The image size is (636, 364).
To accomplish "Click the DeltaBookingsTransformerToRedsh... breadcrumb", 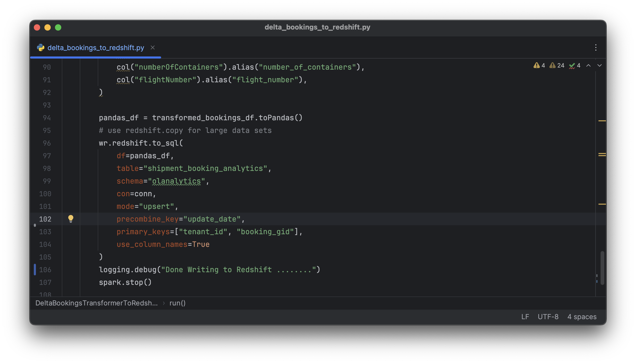I will (x=97, y=303).
